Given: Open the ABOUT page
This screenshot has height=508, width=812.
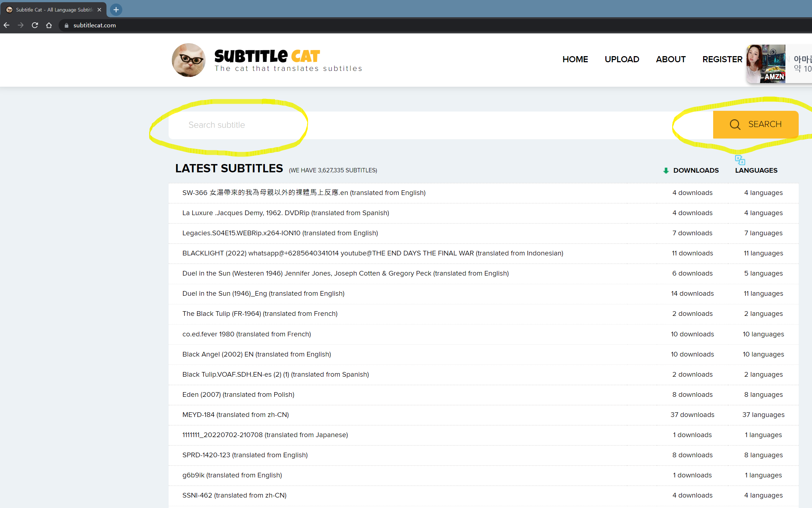Looking at the screenshot, I should (670, 59).
